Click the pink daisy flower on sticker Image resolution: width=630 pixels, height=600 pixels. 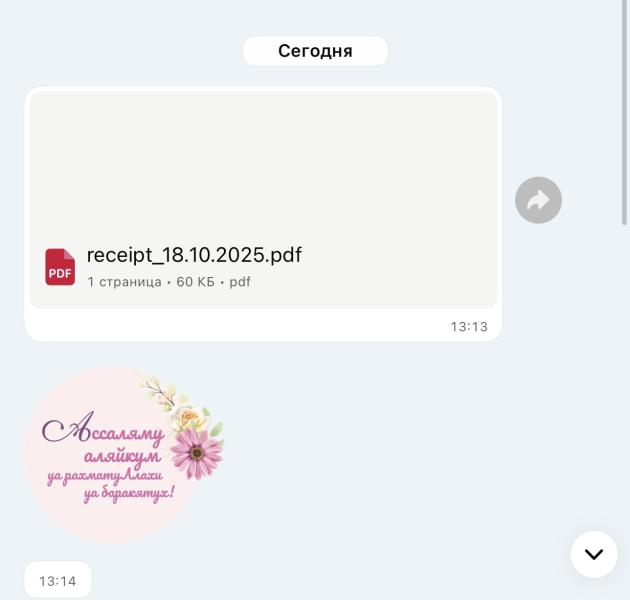pos(196,453)
